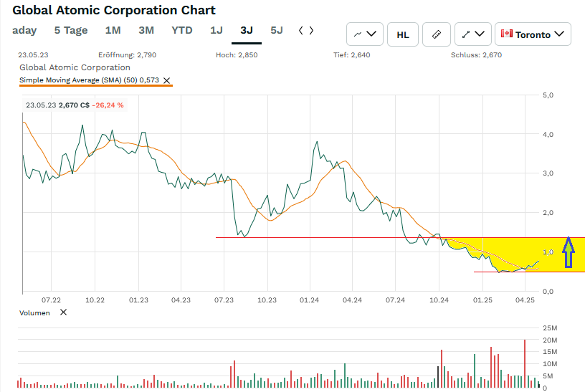
Task: Select the 1J time range
Action: [217, 30]
